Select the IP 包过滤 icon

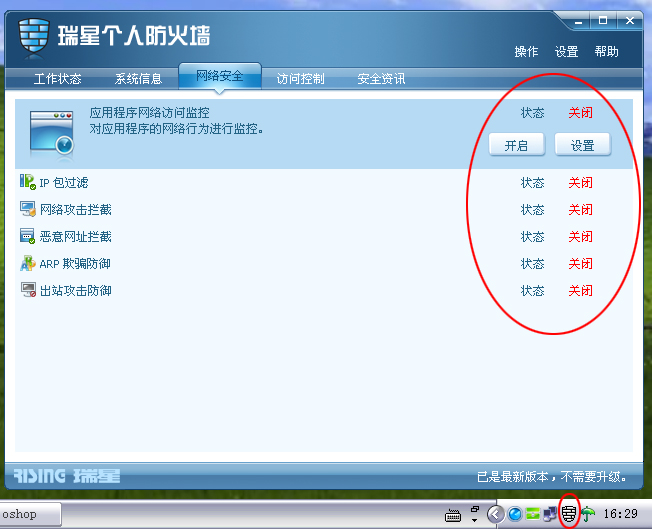pyautogui.click(x=28, y=182)
